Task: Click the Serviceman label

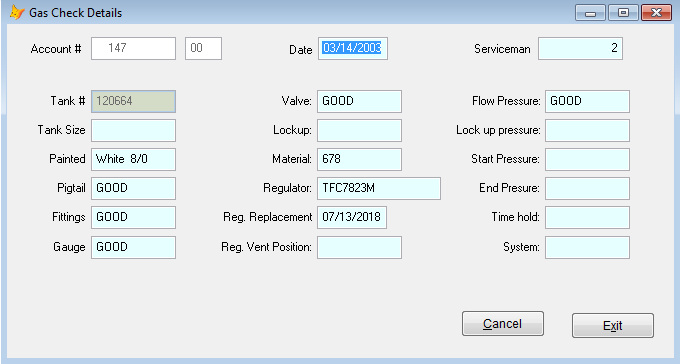Action: pos(502,49)
